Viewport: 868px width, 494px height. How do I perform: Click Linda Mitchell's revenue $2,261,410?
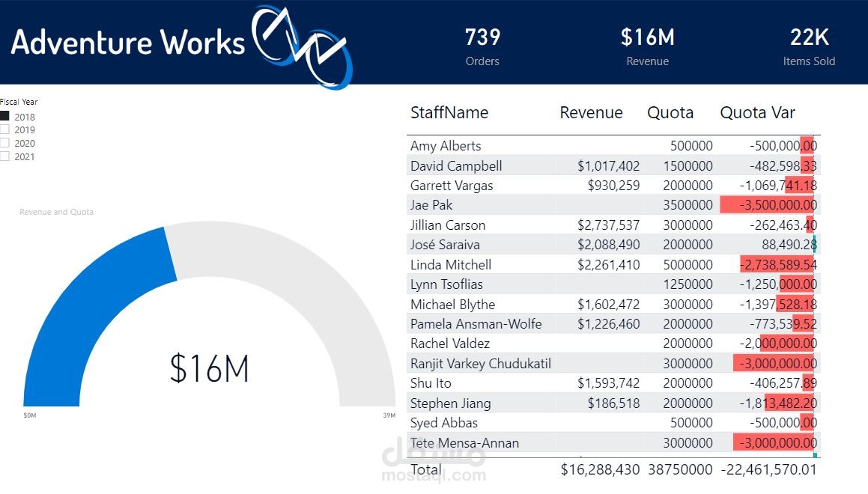coord(608,264)
